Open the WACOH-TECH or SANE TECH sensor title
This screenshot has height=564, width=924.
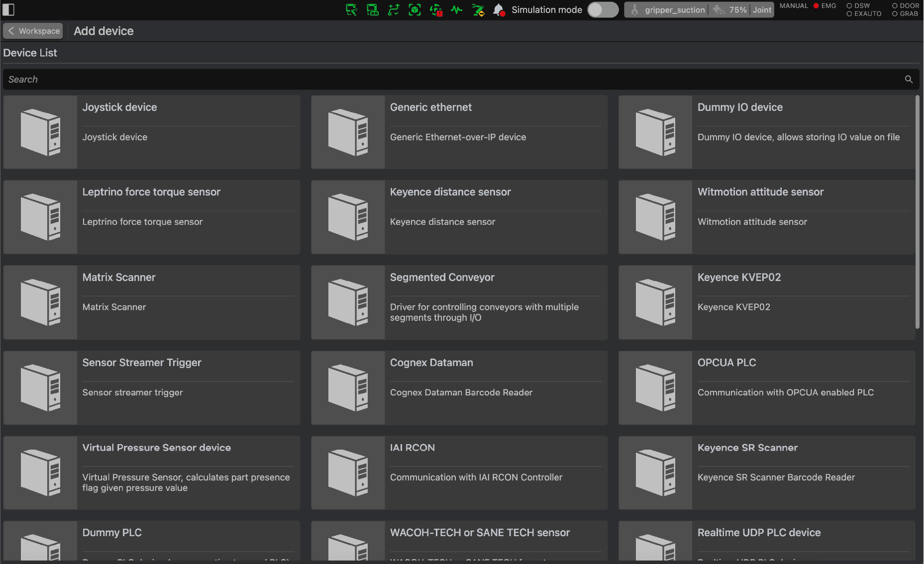[x=480, y=533]
